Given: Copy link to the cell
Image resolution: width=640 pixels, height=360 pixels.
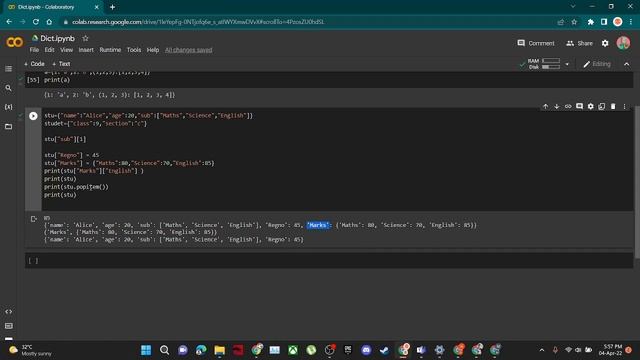Looking at the screenshot, I should click(x=568, y=106).
